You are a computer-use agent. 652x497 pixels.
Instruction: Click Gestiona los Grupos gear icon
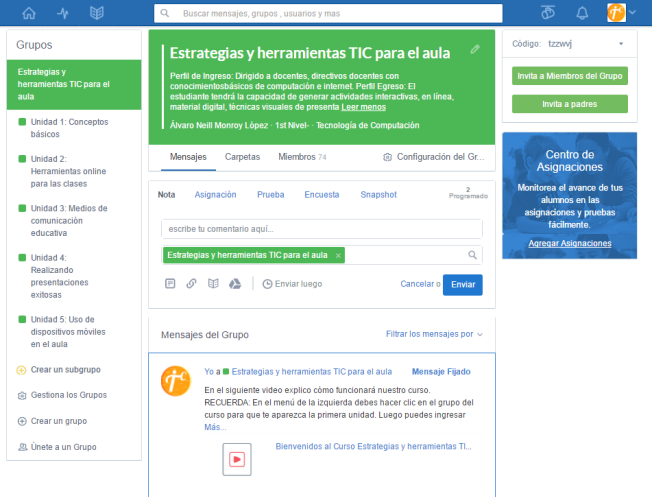pos(22,396)
